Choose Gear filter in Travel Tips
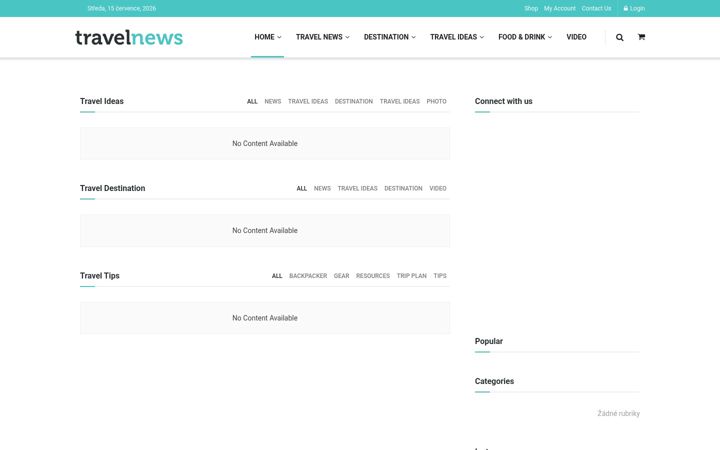The width and height of the screenshot is (720, 450). (x=341, y=276)
